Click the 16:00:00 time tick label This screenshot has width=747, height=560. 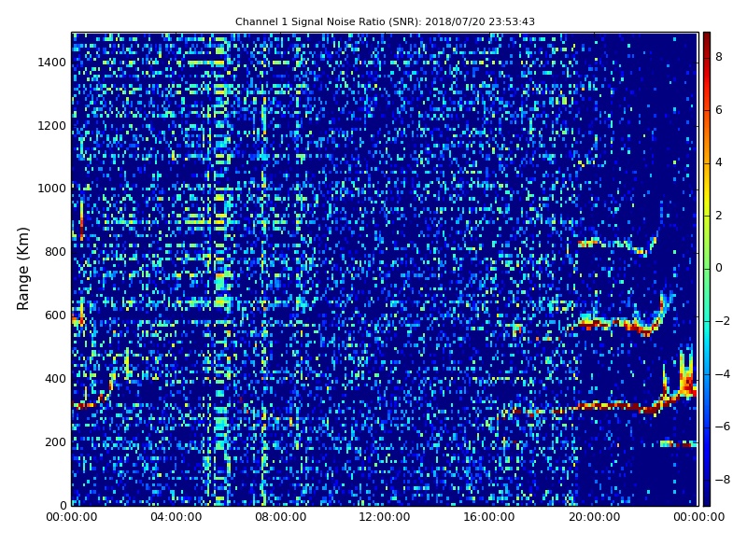[x=488, y=517]
